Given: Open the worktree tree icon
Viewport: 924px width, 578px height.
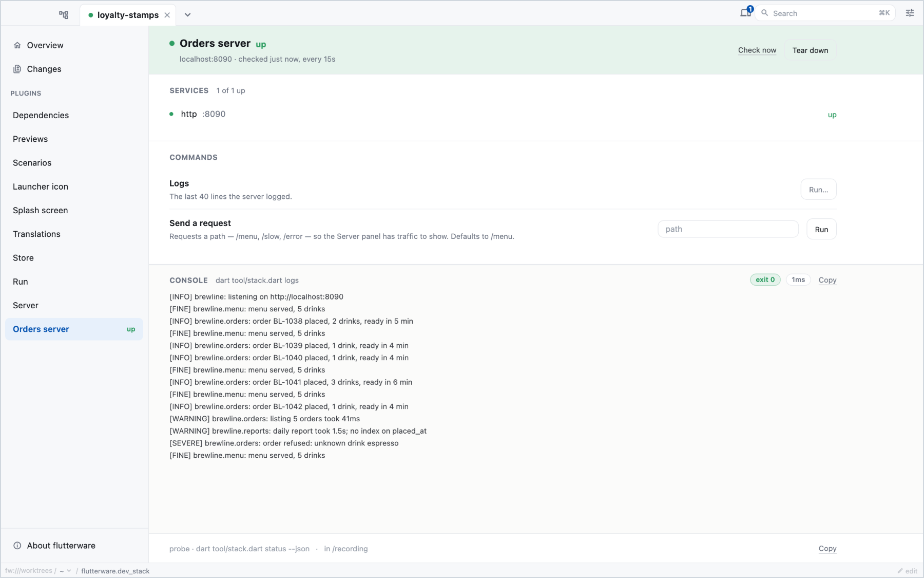Looking at the screenshot, I should (x=64, y=14).
